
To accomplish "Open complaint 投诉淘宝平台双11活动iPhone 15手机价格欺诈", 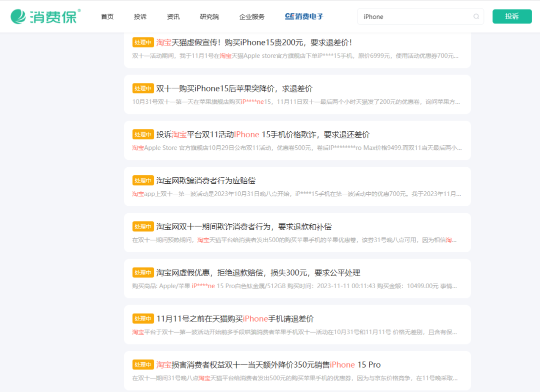I will tap(263, 135).
